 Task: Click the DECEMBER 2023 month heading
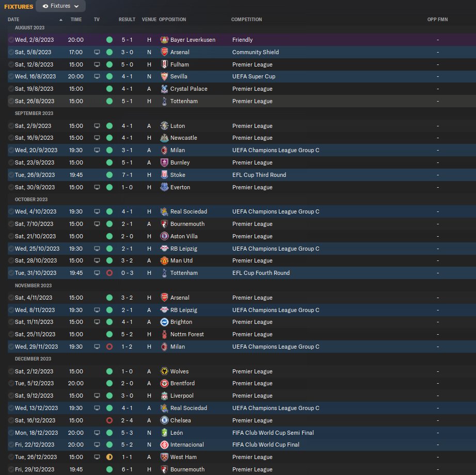pyautogui.click(x=33, y=358)
